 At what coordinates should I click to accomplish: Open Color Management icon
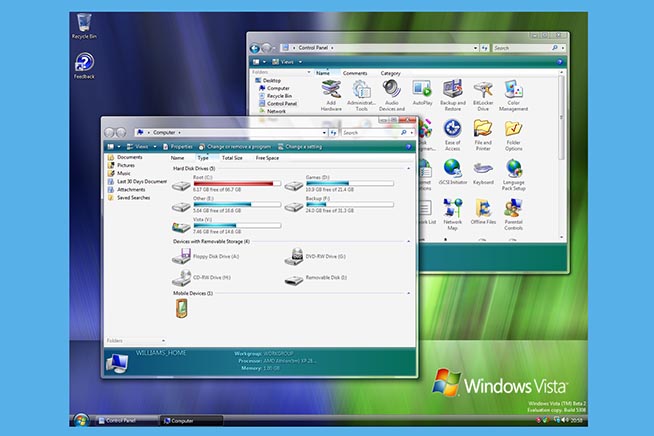click(x=513, y=95)
